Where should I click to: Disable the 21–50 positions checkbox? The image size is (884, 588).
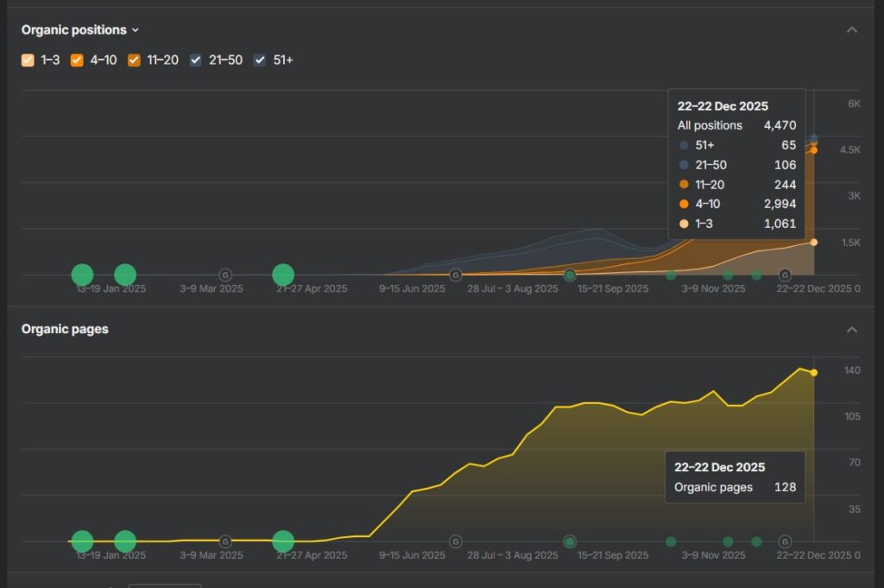point(195,60)
